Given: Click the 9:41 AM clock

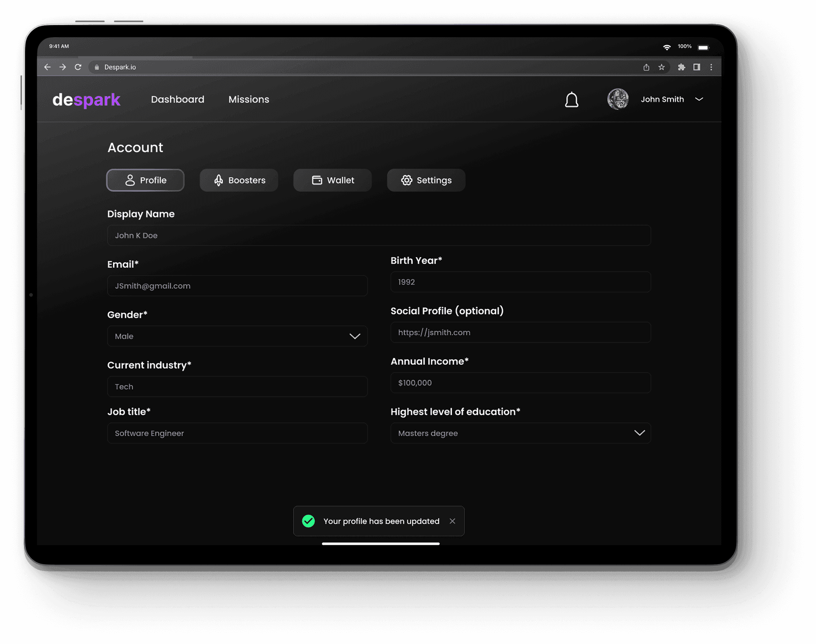Looking at the screenshot, I should [59, 46].
